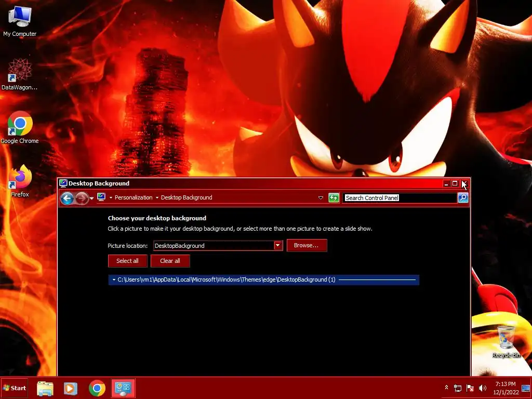Open Action Center flag icon
Screen dimensions: 532x399
coord(470,388)
